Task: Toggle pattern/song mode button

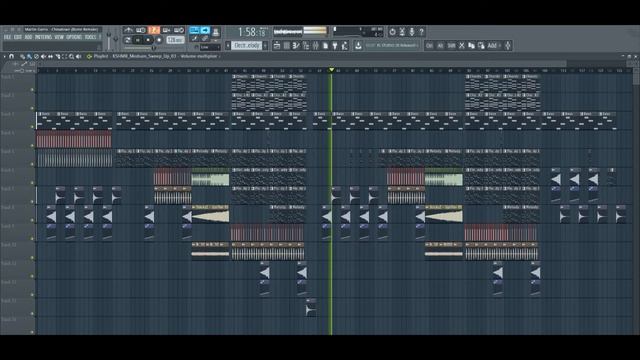Action: pyautogui.click(x=128, y=40)
